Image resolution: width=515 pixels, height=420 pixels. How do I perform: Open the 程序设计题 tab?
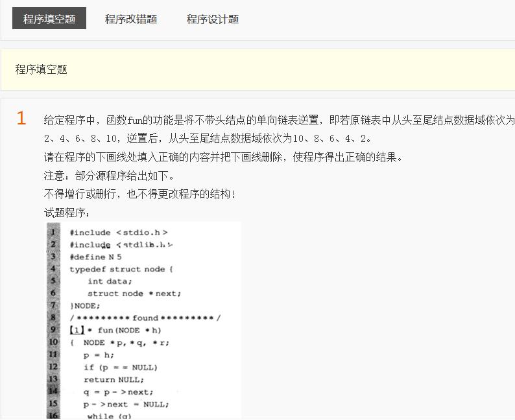pyautogui.click(x=213, y=19)
